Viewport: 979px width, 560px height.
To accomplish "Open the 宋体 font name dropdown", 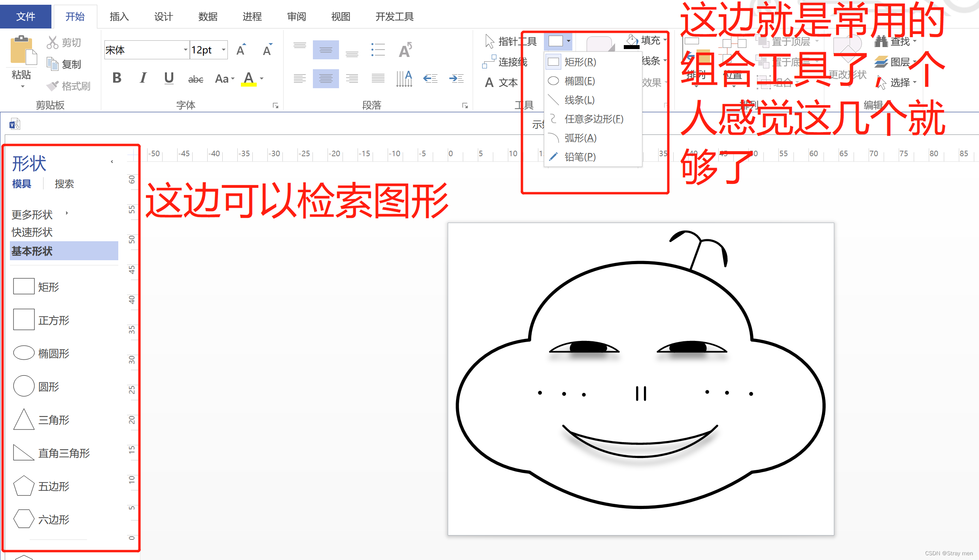I will click(x=186, y=50).
